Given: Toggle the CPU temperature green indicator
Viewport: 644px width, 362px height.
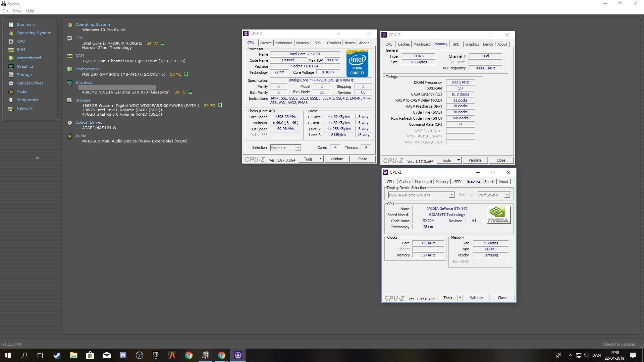Looking at the screenshot, I should (163, 43).
